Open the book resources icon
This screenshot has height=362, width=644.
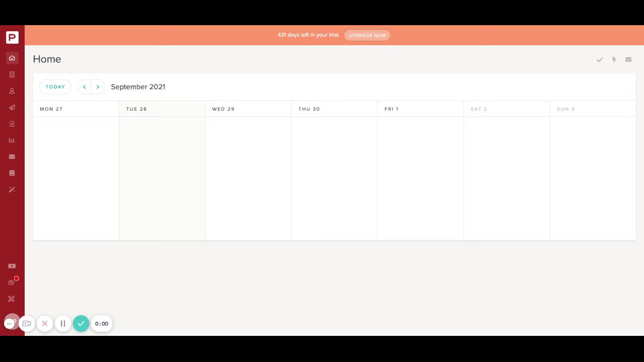(12, 173)
